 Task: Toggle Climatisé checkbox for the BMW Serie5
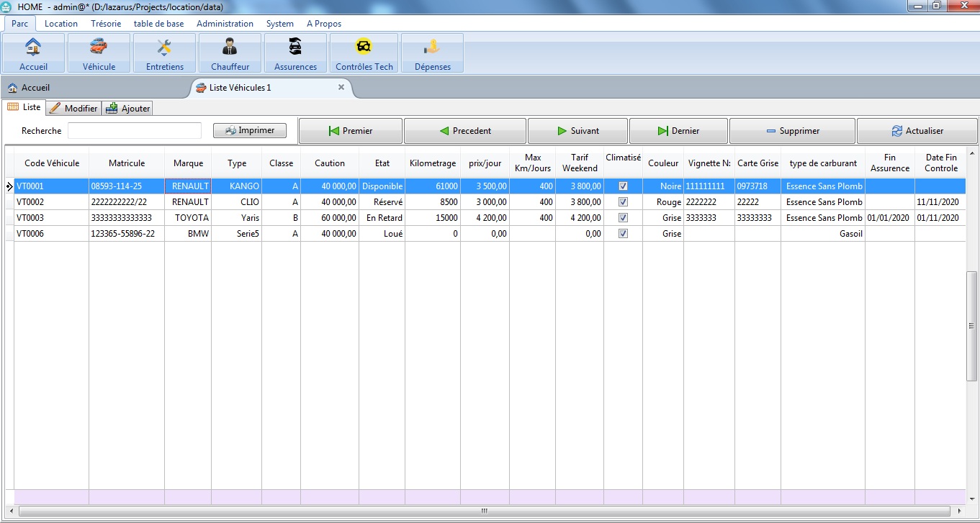(x=623, y=234)
